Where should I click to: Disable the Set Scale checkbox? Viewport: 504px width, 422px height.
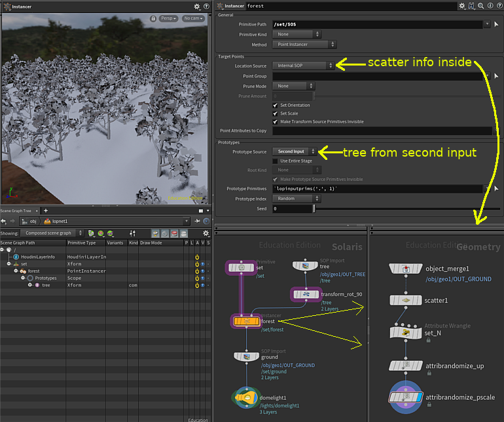(x=275, y=113)
